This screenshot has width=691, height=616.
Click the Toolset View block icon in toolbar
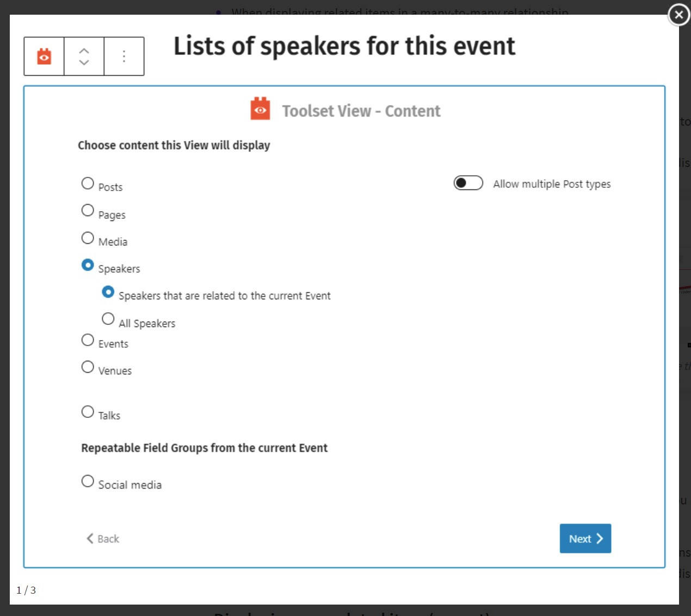coord(44,56)
